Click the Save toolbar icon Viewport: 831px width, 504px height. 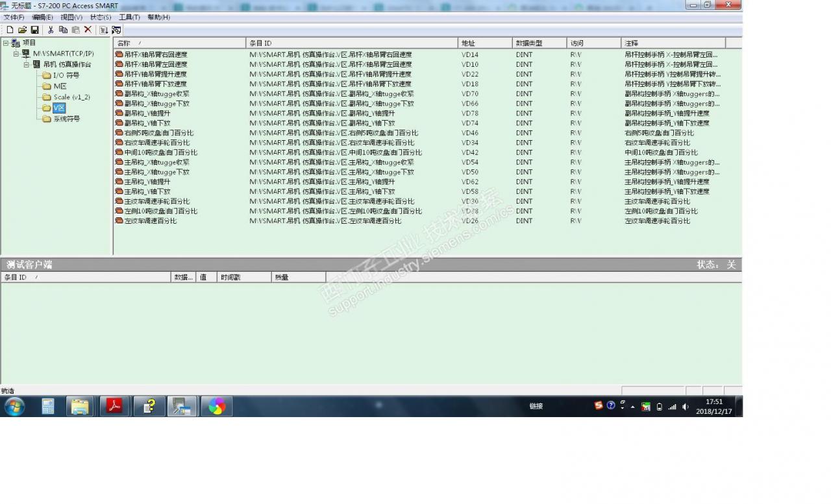pyautogui.click(x=34, y=30)
